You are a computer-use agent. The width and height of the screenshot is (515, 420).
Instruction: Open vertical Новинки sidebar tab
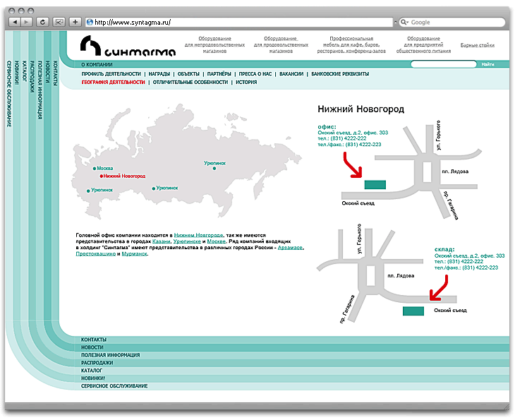pyautogui.click(x=16, y=72)
